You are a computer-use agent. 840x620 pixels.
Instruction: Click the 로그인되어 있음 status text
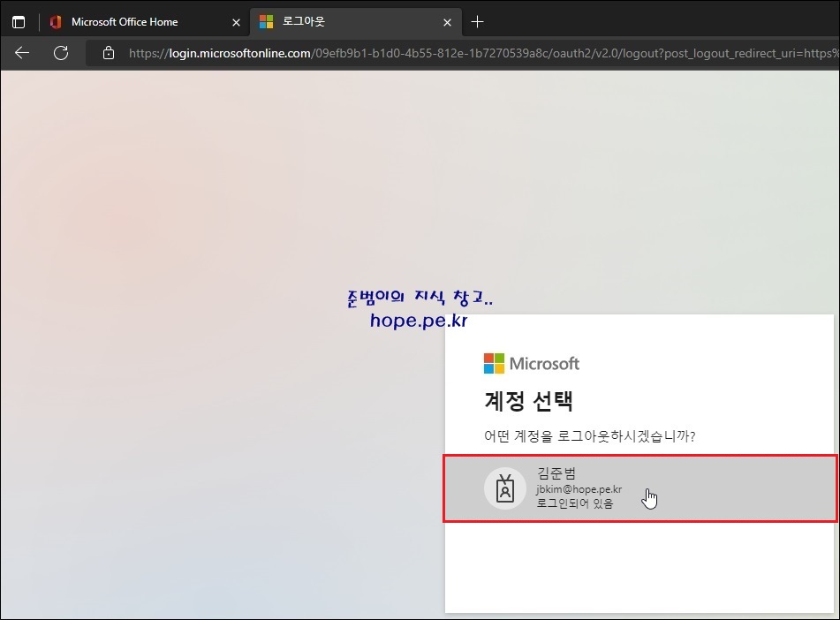point(575,503)
